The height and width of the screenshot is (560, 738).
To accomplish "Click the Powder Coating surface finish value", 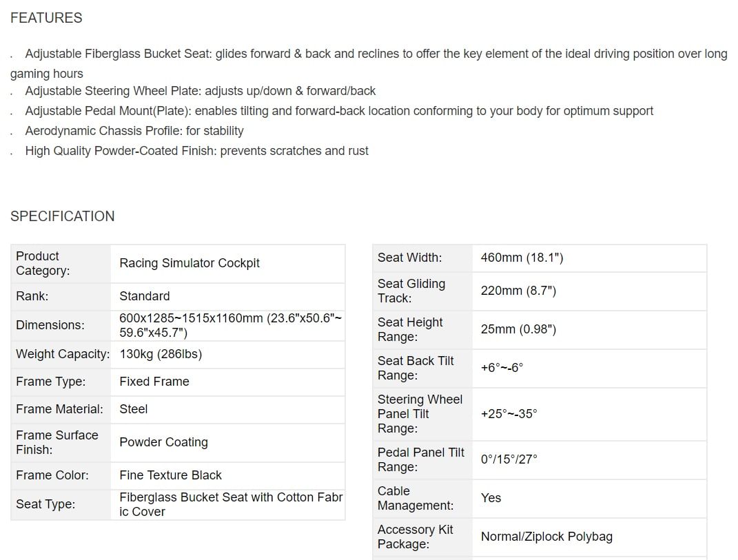I will click(x=163, y=442).
